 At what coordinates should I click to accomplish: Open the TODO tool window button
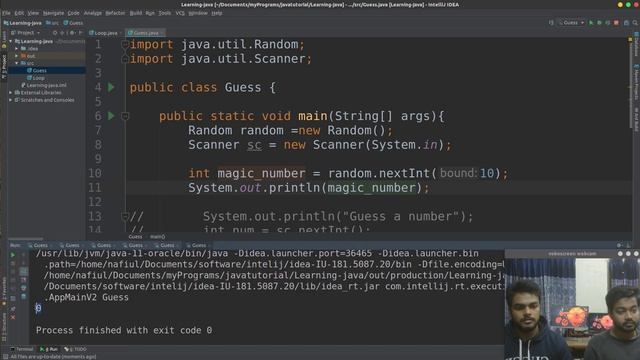[x=76, y=349]
